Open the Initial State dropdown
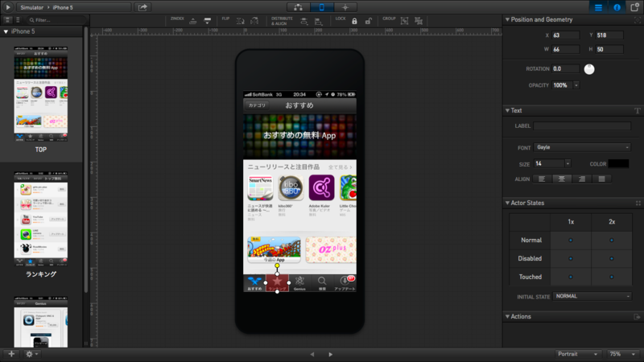 592,296
